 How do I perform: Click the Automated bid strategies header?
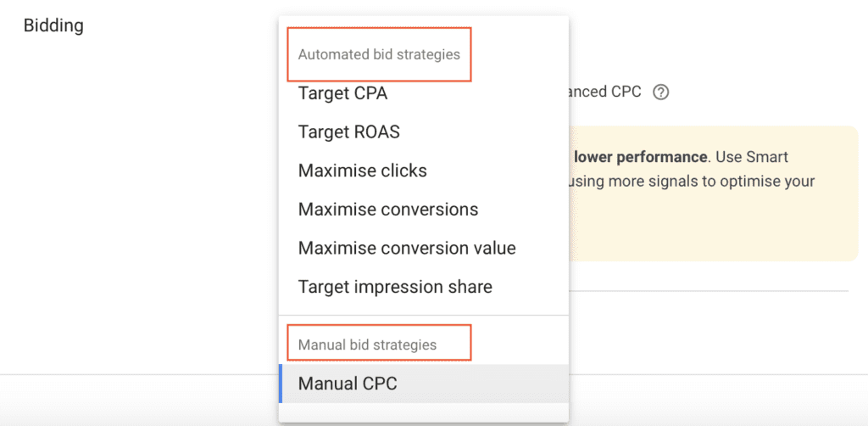[x=379, y=54]
